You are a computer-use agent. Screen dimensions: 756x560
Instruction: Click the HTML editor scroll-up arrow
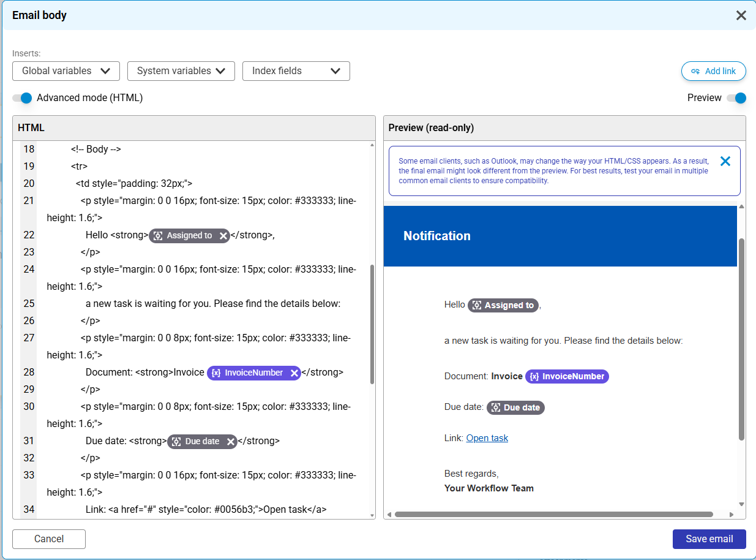372,145
